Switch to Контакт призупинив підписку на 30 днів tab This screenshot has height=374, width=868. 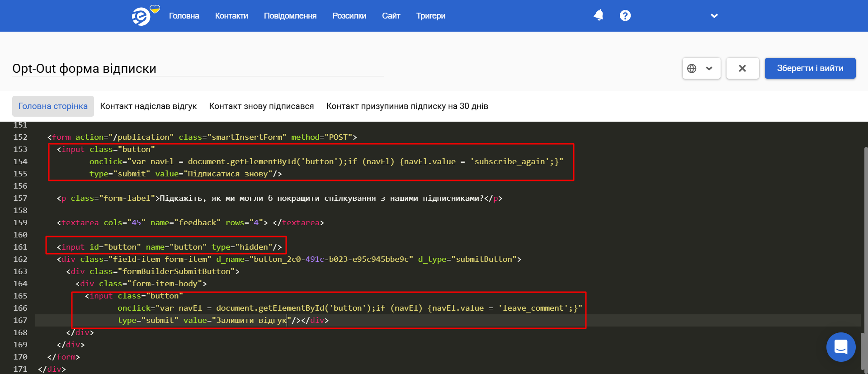[407, 106]
